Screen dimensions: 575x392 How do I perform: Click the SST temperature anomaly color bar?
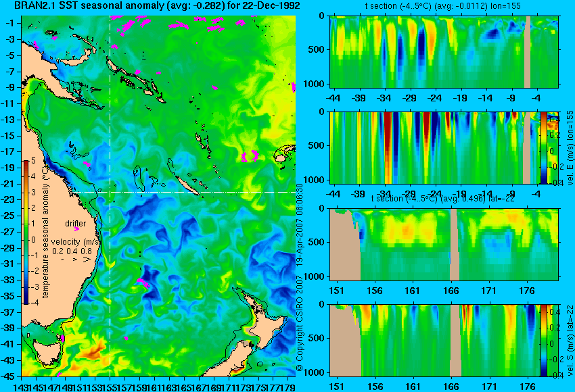coord(26,232)
